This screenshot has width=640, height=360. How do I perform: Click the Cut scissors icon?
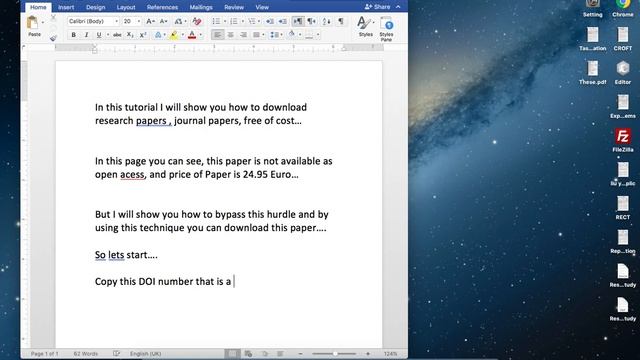(x=53, y=18)
